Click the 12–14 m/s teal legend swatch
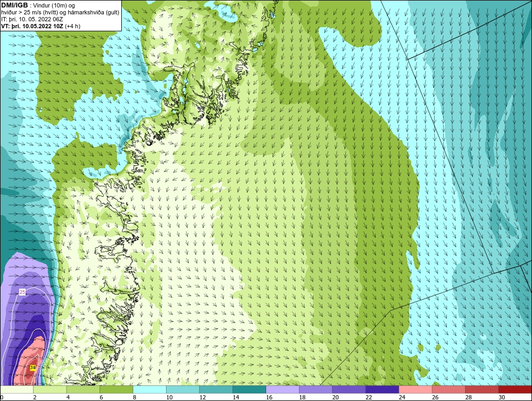Screen dimensions: 532x401 216,389
